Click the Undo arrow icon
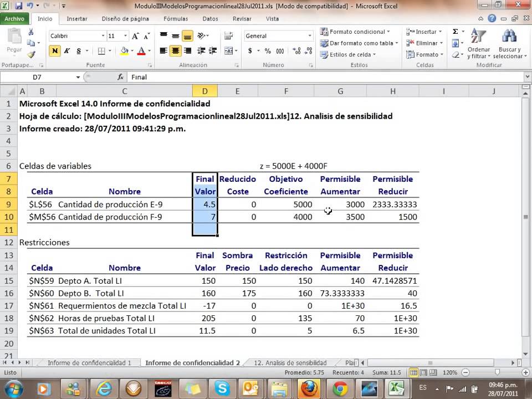 click(x=30, y=6)
